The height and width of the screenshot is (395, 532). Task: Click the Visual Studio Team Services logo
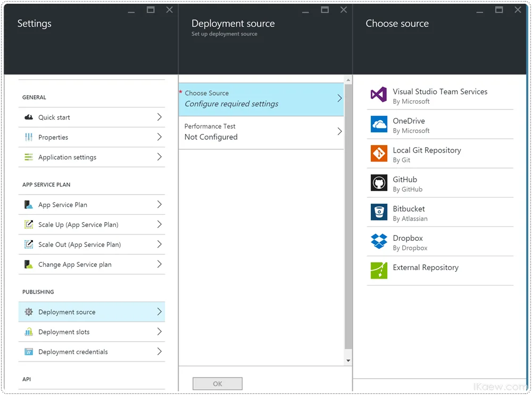tap(379, 95)
